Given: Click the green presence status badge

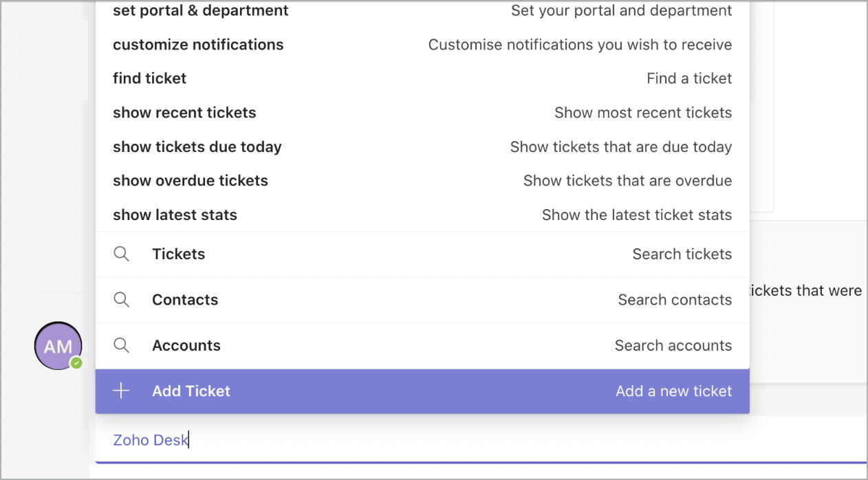Looking at the screenshot, I should click(x=76, y=362).
